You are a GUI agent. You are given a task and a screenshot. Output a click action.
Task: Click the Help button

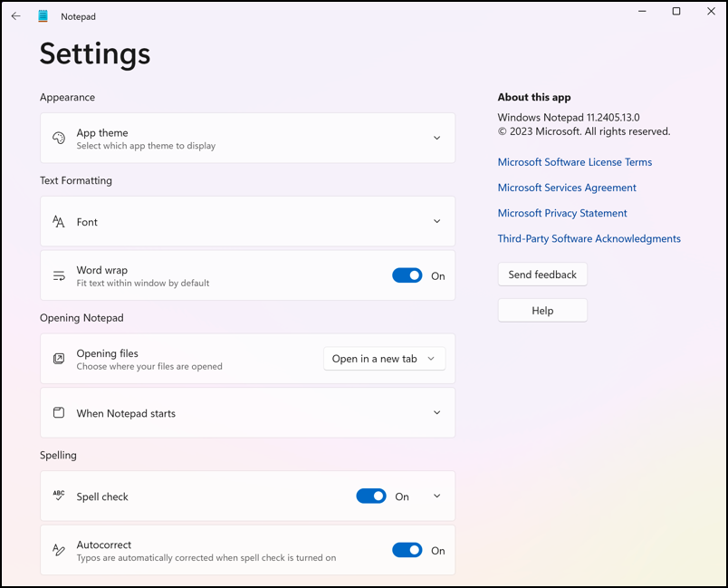tap(542, 311)
